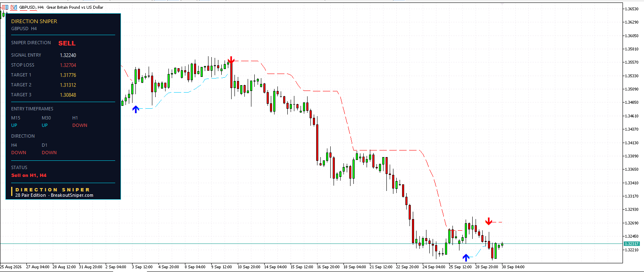Click the 30 Sep 04:00 time axis label
The width and height of the screenshot is (644, 272).
(513, 267)
